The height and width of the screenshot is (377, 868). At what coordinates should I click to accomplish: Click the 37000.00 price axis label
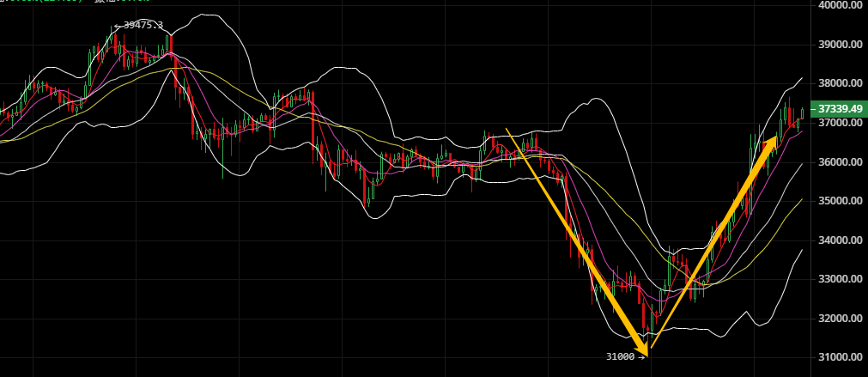click(x=838, y=123)
